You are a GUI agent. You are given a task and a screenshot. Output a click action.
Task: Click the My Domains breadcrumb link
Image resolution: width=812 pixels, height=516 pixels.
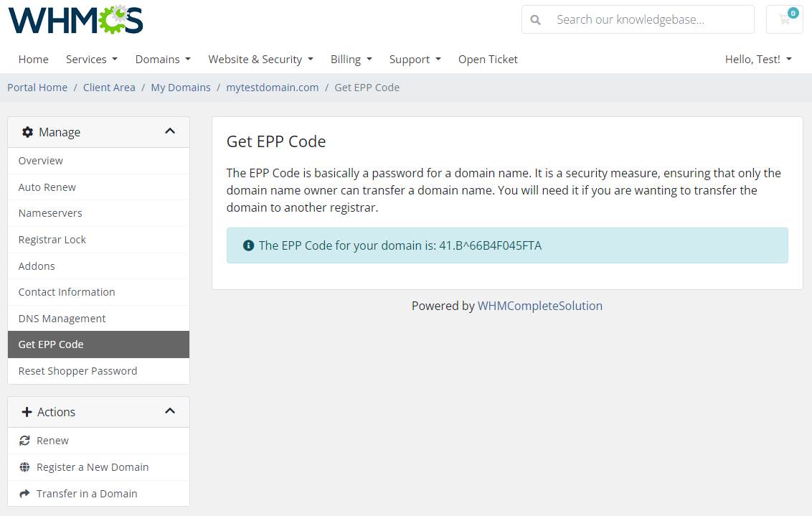coord(181,88)
